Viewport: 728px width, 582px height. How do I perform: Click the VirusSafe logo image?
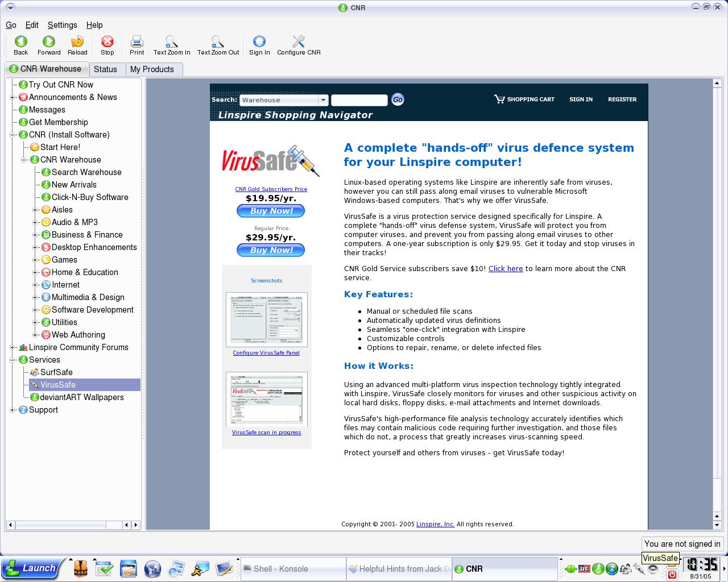click(x=271, y=160)
